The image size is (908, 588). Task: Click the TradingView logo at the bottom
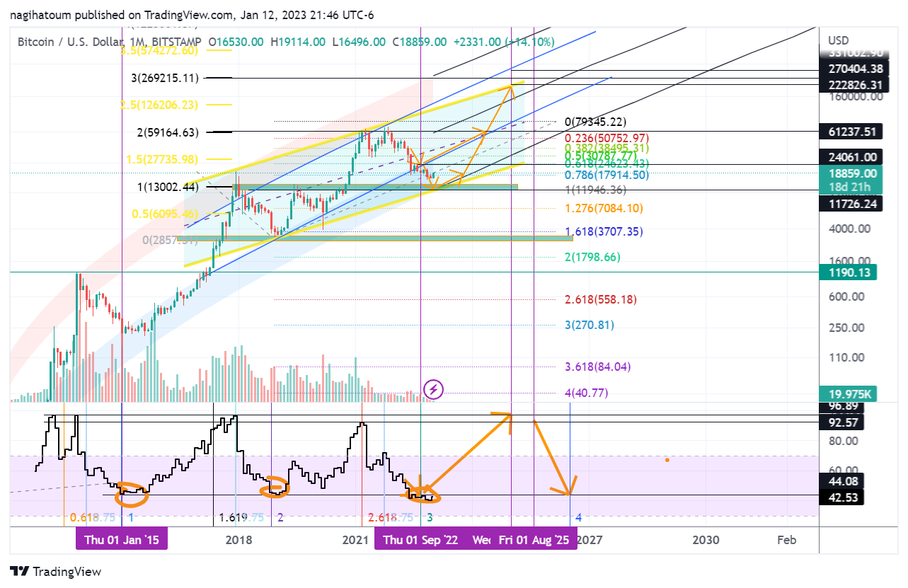[56, 572]
